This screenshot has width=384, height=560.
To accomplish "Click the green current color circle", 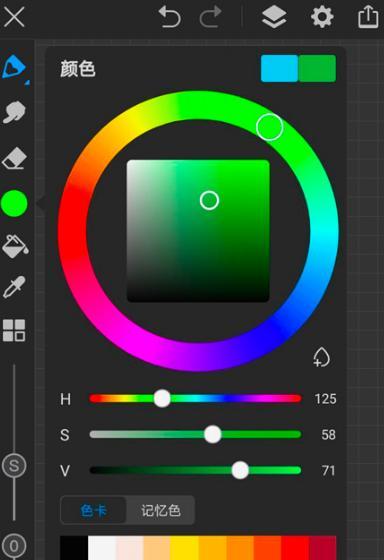I will pyautogui.click(x=14, y=204).
